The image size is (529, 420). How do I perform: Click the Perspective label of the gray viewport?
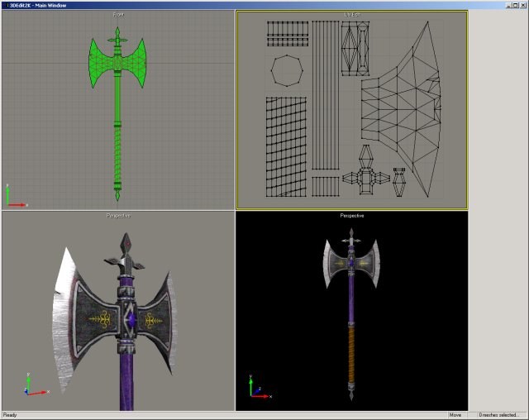(118, 216)
